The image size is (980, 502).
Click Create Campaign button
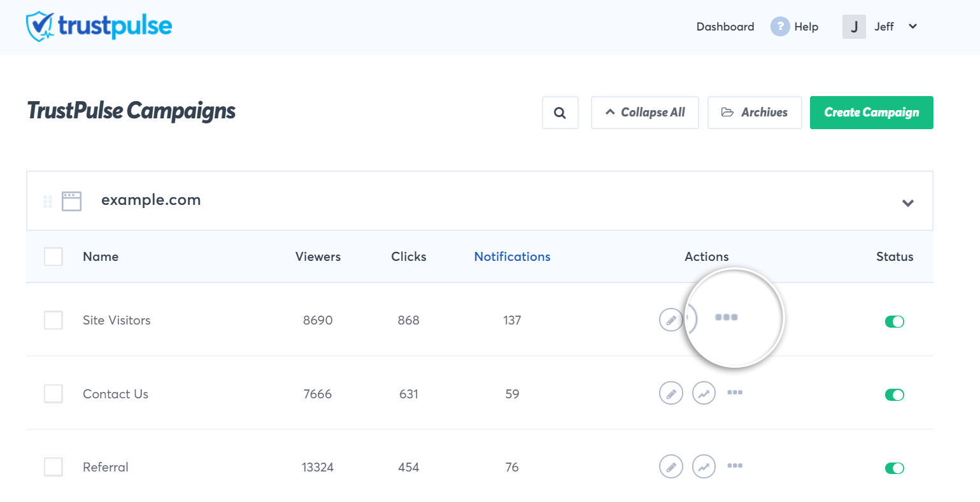click(x=872, y=113)
